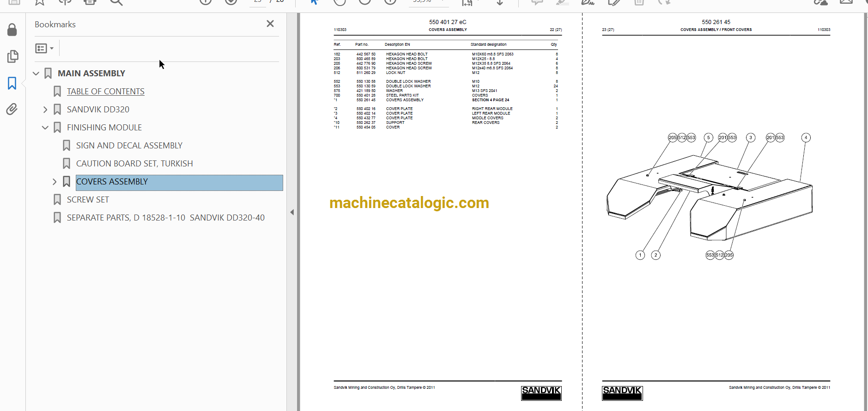Click the 'COVERS ASSEMBLY' heading on left page
The height and width of the screenshot is (411, 868).
pos(448,30)
